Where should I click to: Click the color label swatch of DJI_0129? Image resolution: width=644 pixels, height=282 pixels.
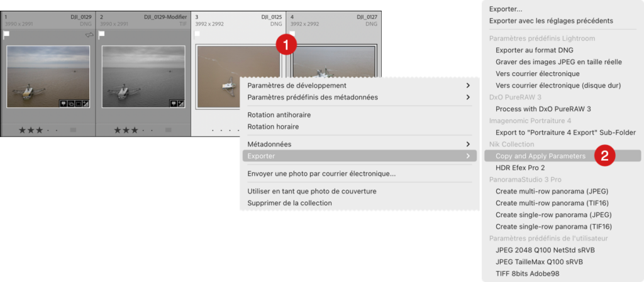pos(73,130)
